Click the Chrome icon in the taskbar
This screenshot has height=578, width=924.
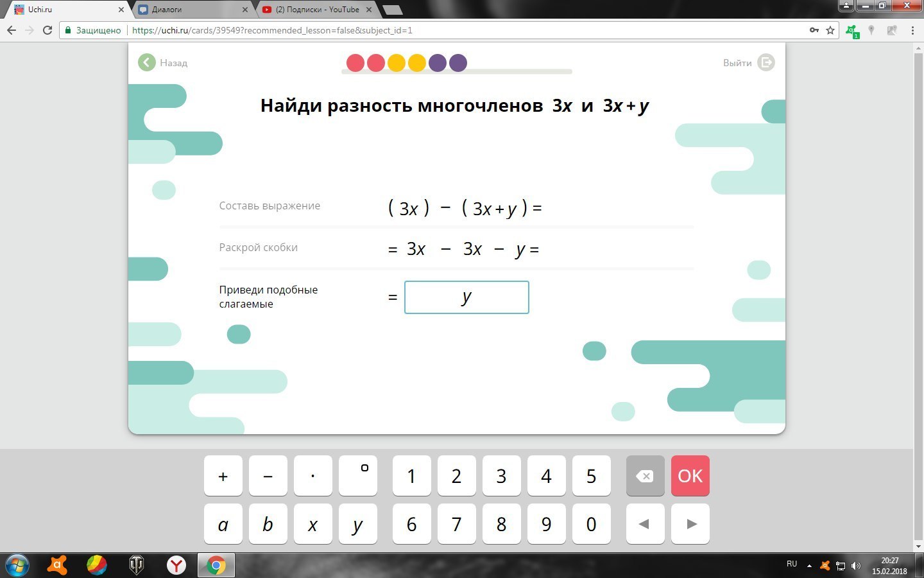[x=216, y=565]
